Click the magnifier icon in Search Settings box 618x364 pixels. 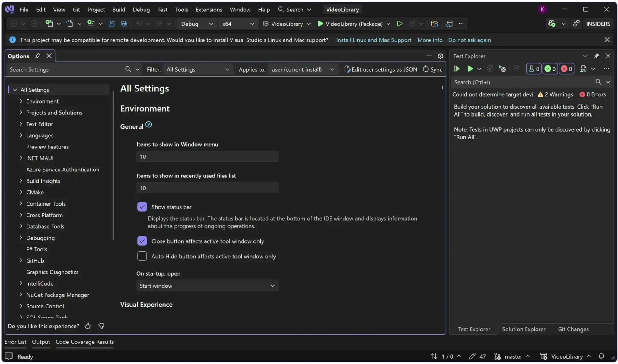[128, 69]
